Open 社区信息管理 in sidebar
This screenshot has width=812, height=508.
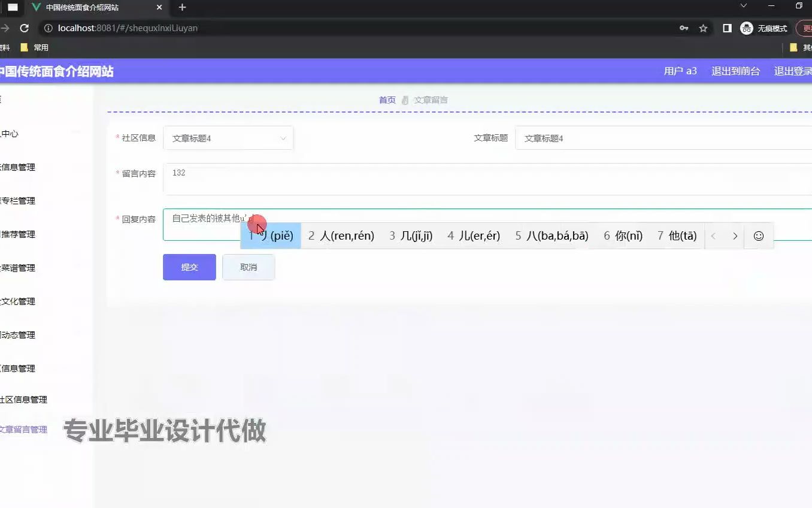[23, 400]
